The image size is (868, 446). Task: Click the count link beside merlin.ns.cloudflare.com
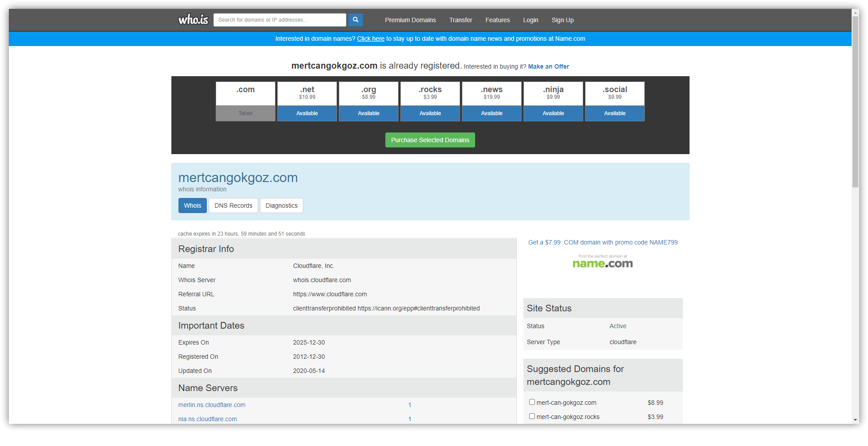tap(410, 405)
